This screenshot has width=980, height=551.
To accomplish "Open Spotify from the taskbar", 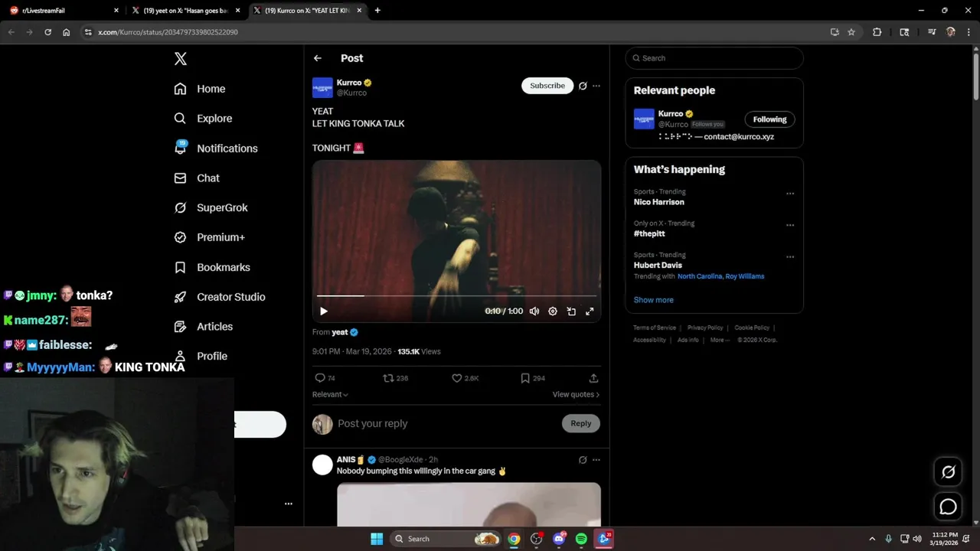I will coord(581,539).
